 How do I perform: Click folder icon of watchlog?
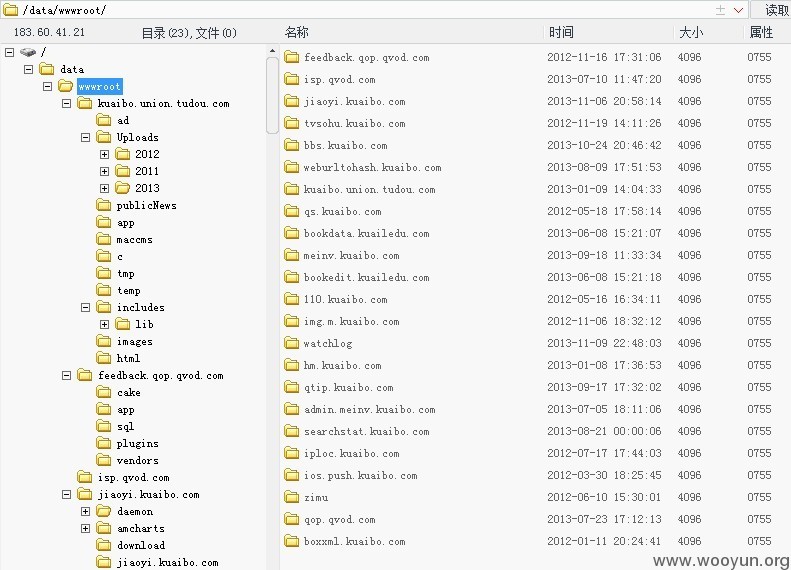(292, 343)
